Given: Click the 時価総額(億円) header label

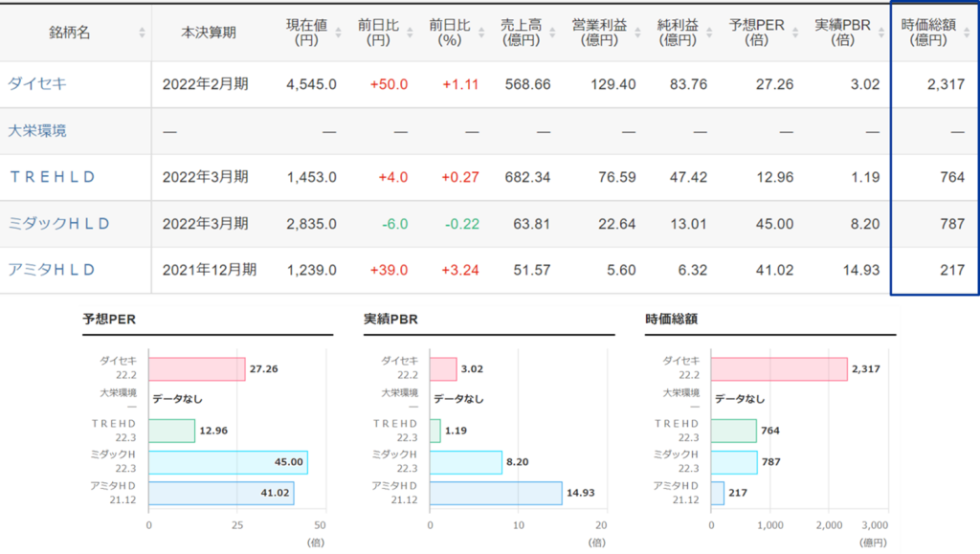Looking at the screenshot, I should 928,33.
